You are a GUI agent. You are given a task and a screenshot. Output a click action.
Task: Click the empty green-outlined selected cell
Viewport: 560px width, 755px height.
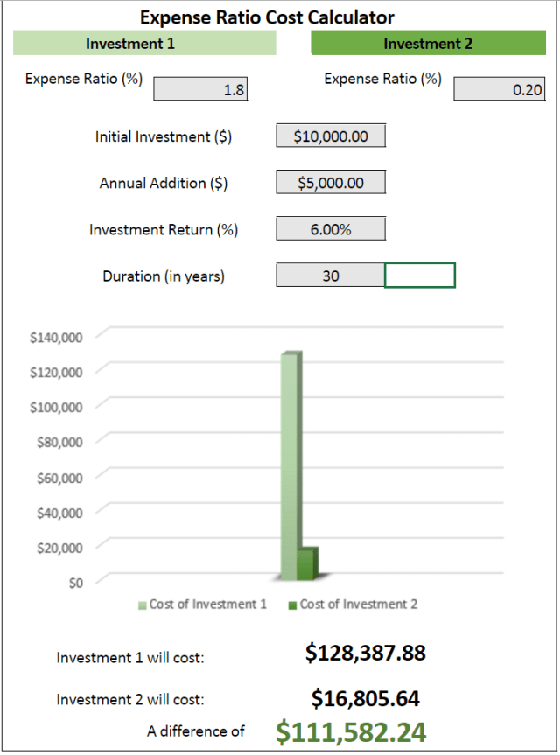tap(420, 275)
